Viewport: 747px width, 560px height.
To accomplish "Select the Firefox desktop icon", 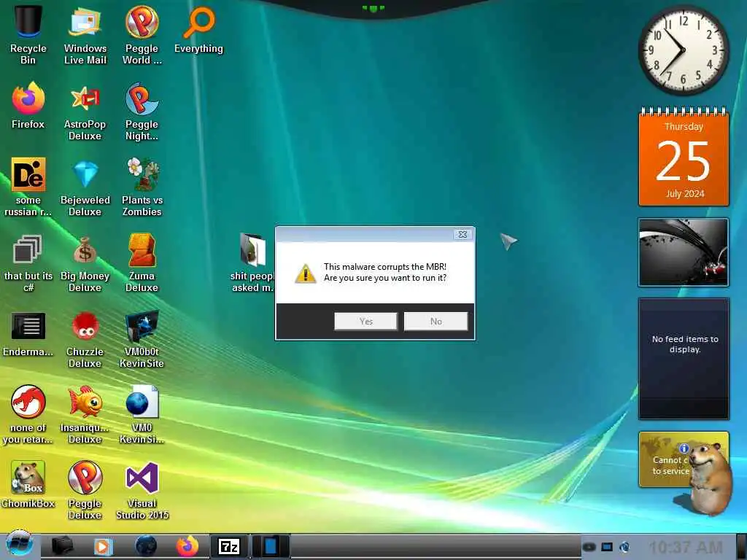I will click(28, 106).
